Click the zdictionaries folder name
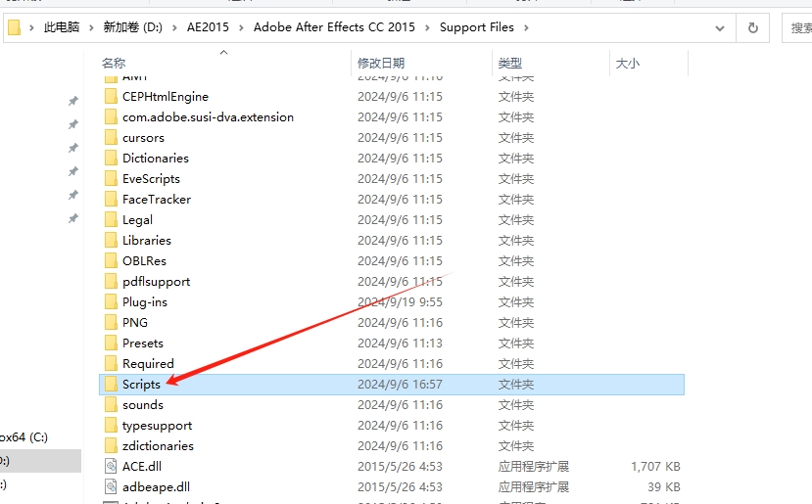The width and height of the screenshot is (812, 504). pyautogui.click(x=158, y=445)
